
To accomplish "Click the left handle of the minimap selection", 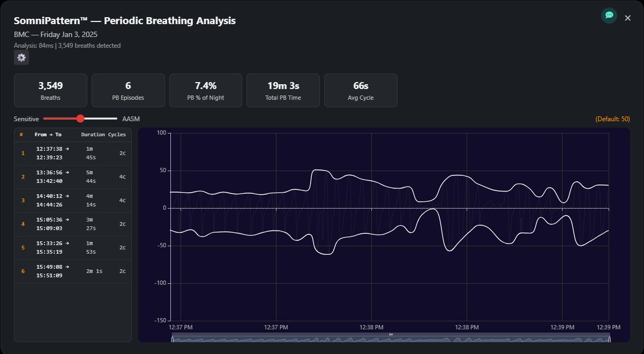I will click(172, 338).
